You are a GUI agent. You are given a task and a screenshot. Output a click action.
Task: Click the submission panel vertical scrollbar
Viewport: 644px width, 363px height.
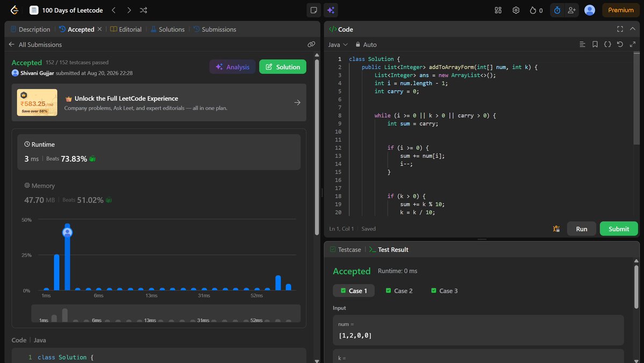(317, 147)
